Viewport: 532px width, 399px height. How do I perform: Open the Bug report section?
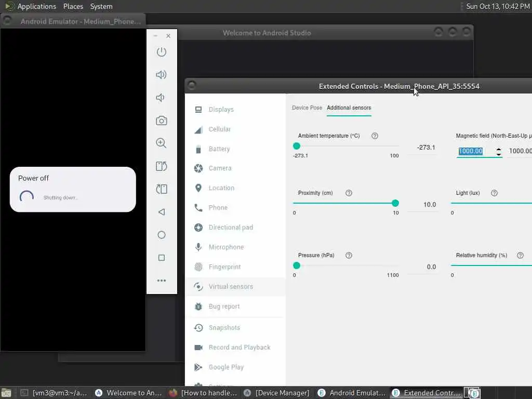click(x=235, y=307)
